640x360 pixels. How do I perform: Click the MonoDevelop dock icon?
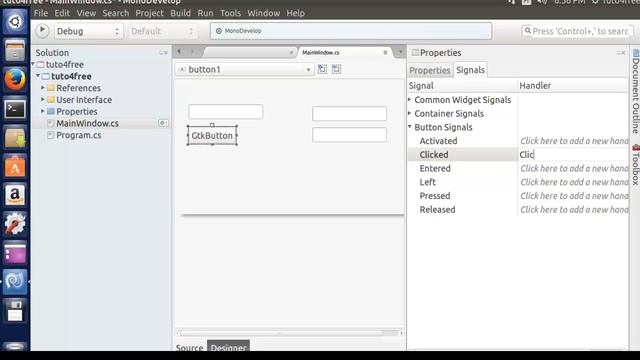tap(15, 282)
